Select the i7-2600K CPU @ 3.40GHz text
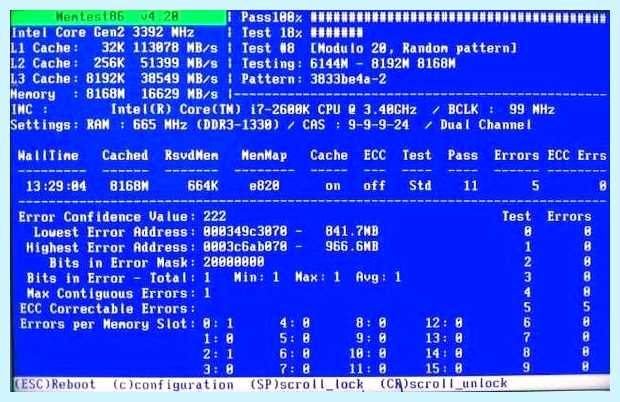 click(x=333, y=109)
